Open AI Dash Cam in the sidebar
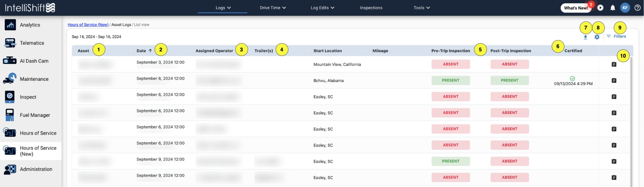This screenshot has height=187, width=644. pyautogui.click(x=31, y=61)
